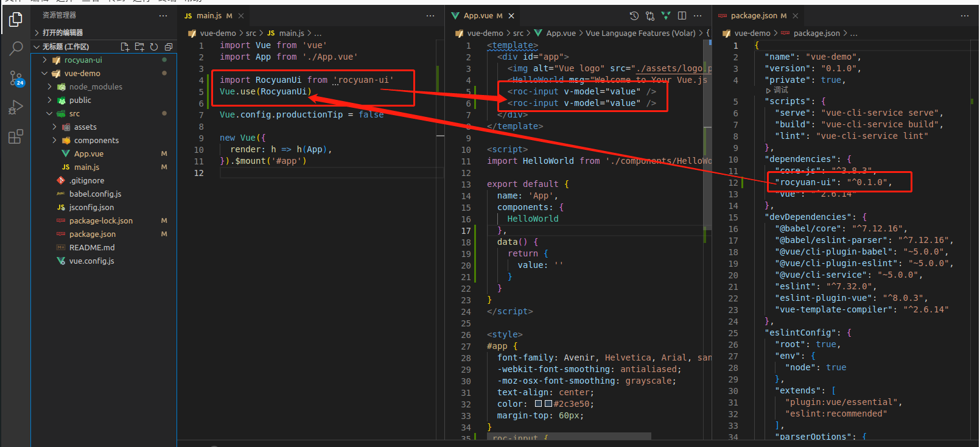Click the New Folder icon in explorer header

click(x=139, y=47)
